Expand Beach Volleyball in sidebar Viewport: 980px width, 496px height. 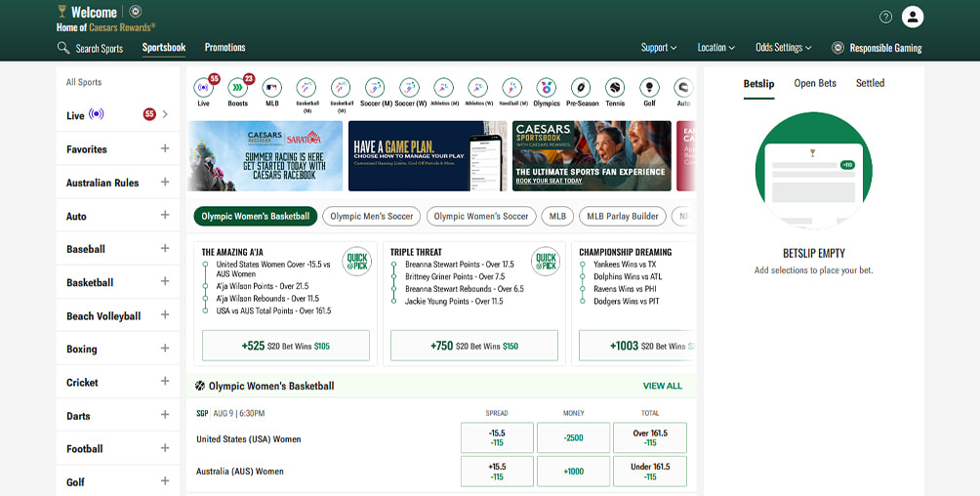pyautogui.click(x=165, y=315)
